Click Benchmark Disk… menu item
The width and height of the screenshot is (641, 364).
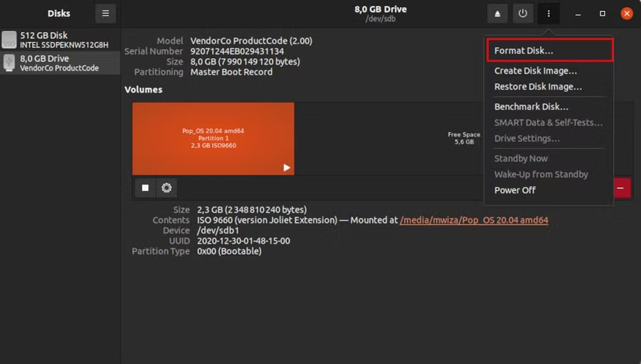pos(531,106)
